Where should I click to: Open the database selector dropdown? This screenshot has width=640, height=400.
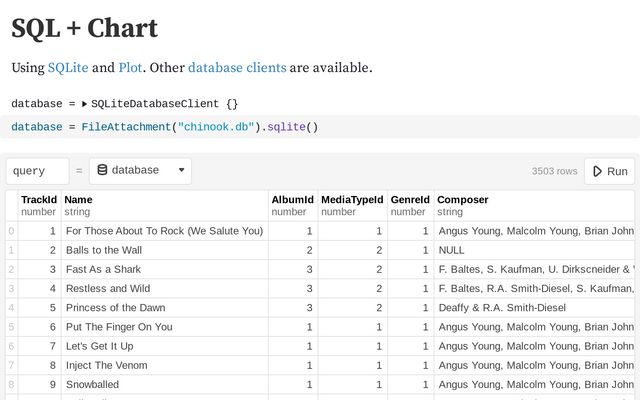[140, 170]
